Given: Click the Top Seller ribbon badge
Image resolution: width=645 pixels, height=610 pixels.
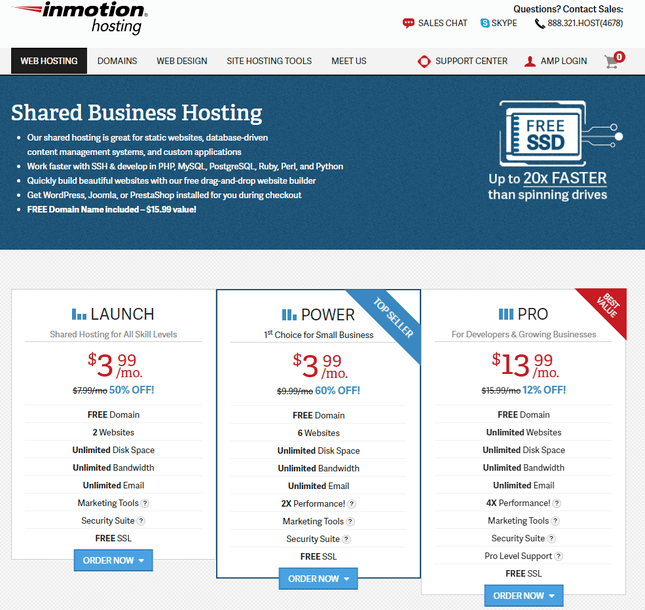Looking at the screenshot, I should point(391,320).
